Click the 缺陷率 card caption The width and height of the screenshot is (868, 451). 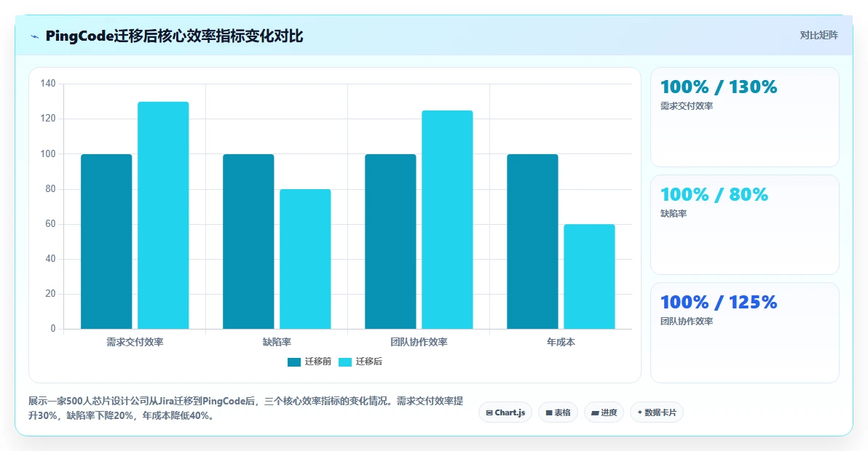coord(673,214)
